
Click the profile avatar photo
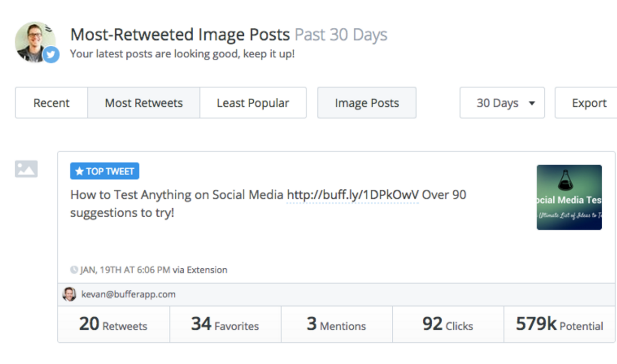[35, 42]
